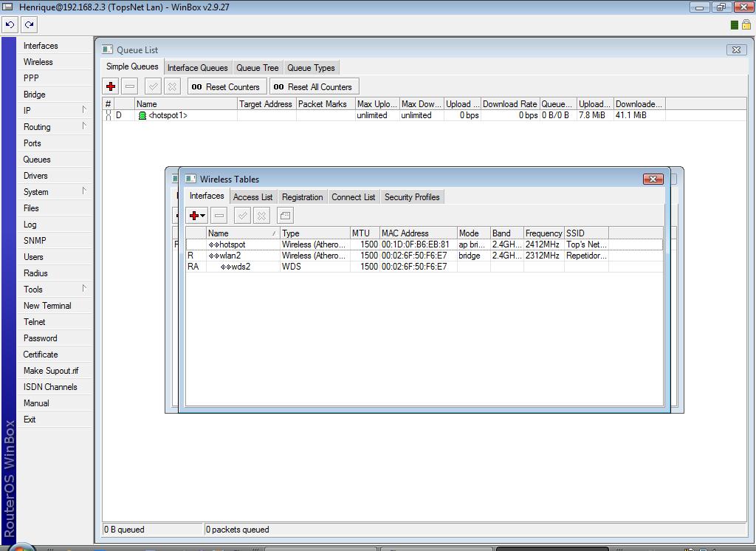Enable the selected queue with the checkmark button

(x=154, y=87)
